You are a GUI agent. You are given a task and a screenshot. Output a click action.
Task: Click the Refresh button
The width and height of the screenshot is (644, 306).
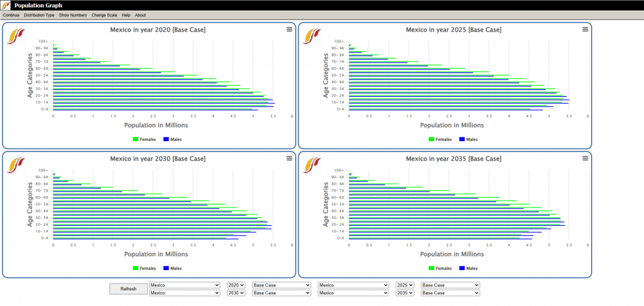pyautogui.click(x=128, y=289)
